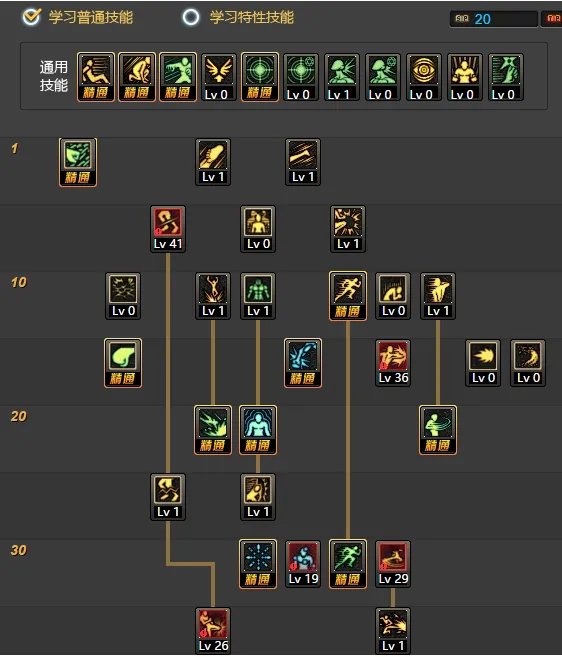Click the winged arrow Lv 0 general skill
Screen dimensions: 562x657
219,77
